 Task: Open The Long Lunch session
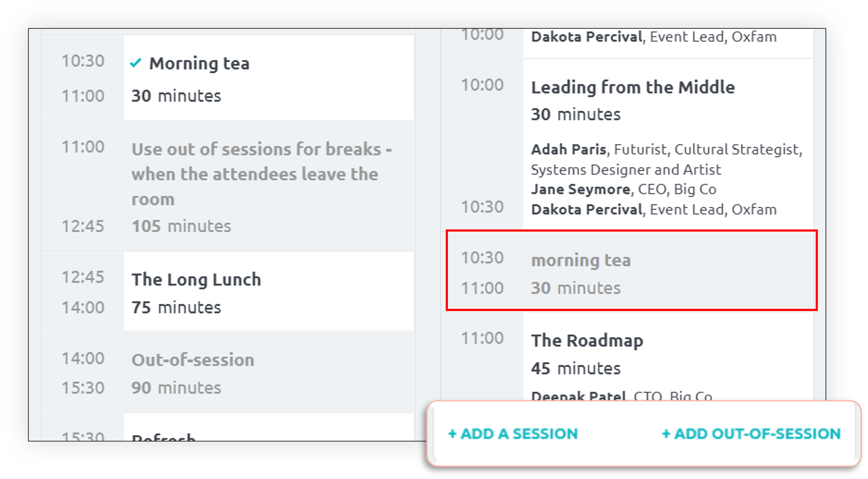click(196, 280)
